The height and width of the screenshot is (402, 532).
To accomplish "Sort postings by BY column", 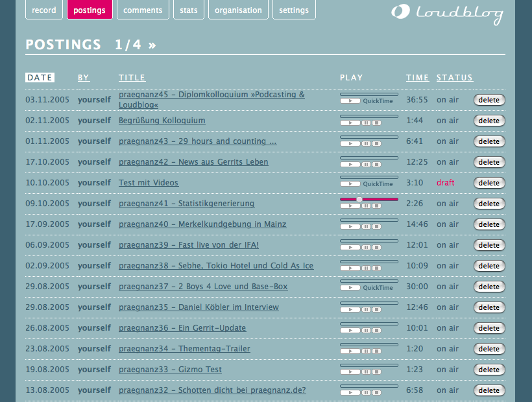I will [84, 78].
